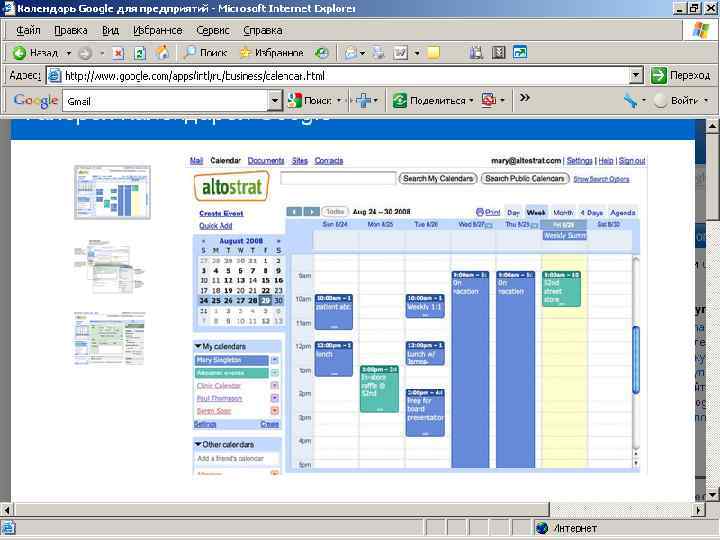
Task: Open the Правка menu
Action: click(71, 30)
